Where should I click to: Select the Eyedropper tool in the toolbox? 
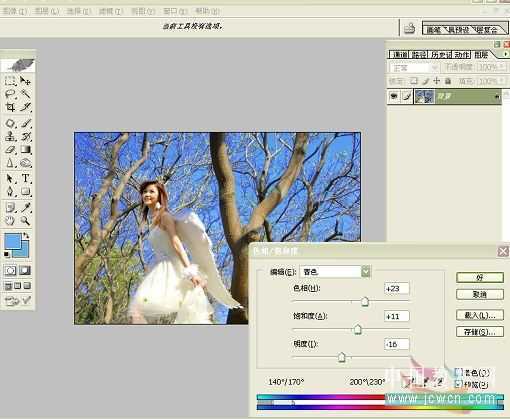coord(26,208)
